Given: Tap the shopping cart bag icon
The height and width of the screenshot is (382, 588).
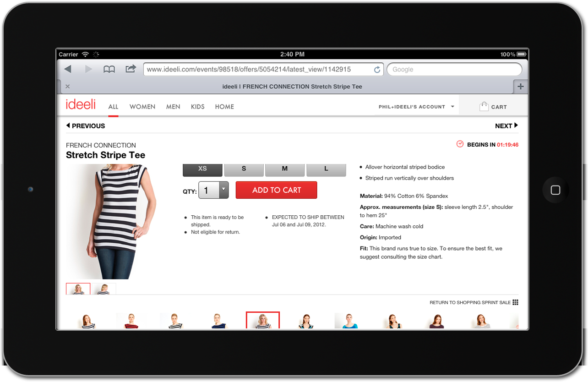Looking at the screenshot, I should tap(484, 107).
